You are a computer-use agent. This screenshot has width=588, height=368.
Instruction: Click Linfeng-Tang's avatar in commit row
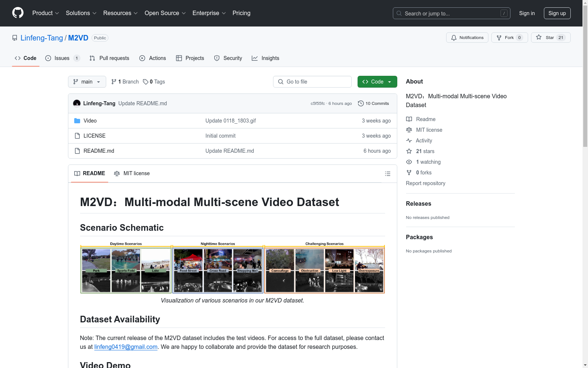point(77,103)
